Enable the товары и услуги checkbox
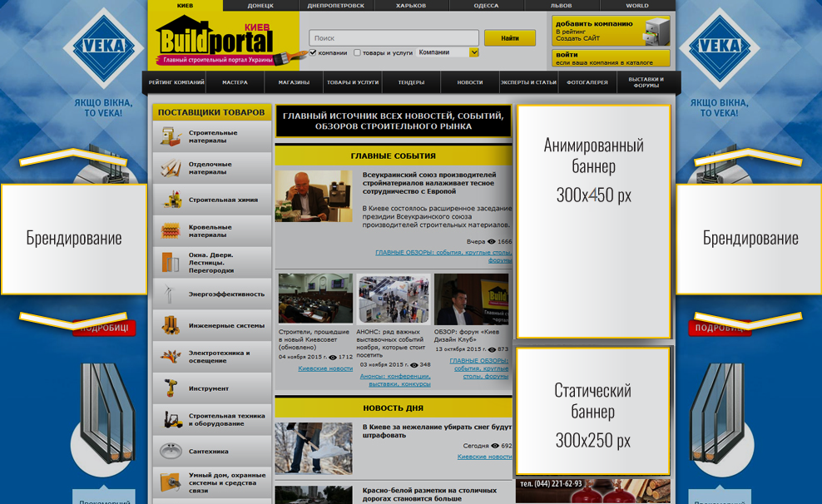The image size is (822, 504). tap(357, 52)
